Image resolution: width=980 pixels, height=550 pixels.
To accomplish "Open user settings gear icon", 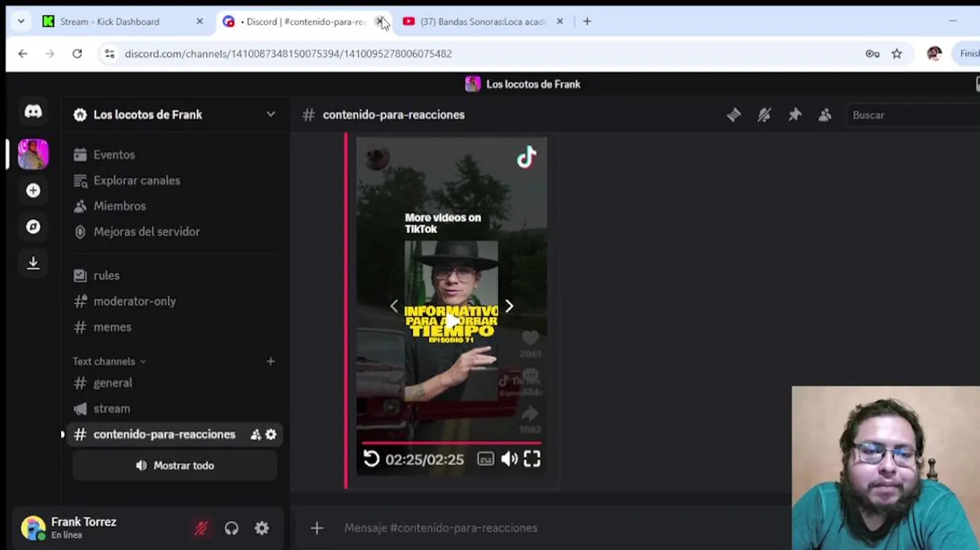I will click(262, 528).
